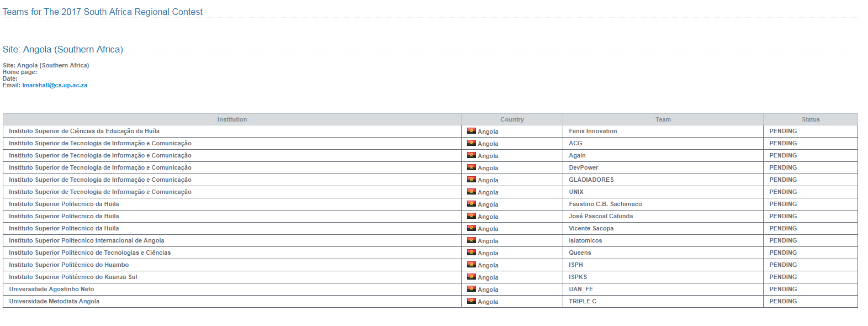Click the Angola flag in UNIX row
The height and width of the screenshot is (326, 868).
[472, 192]
